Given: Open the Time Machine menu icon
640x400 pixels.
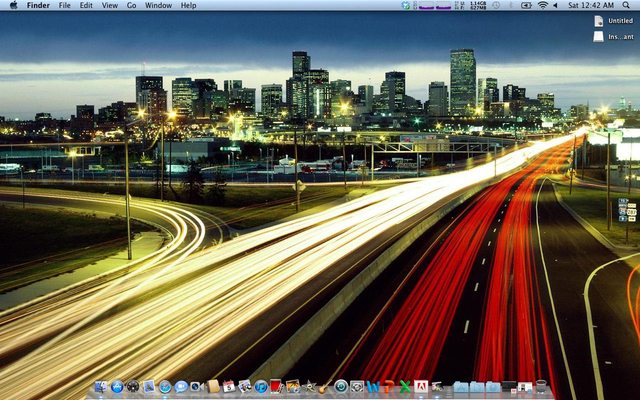Looking at the screenshot, I should [496, 5].
